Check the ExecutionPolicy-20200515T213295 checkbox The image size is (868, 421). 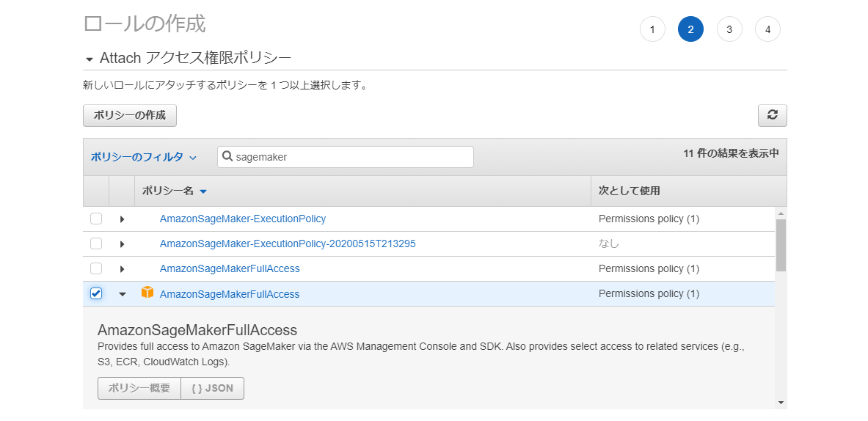pyautogui.click(x=96, y=244)
